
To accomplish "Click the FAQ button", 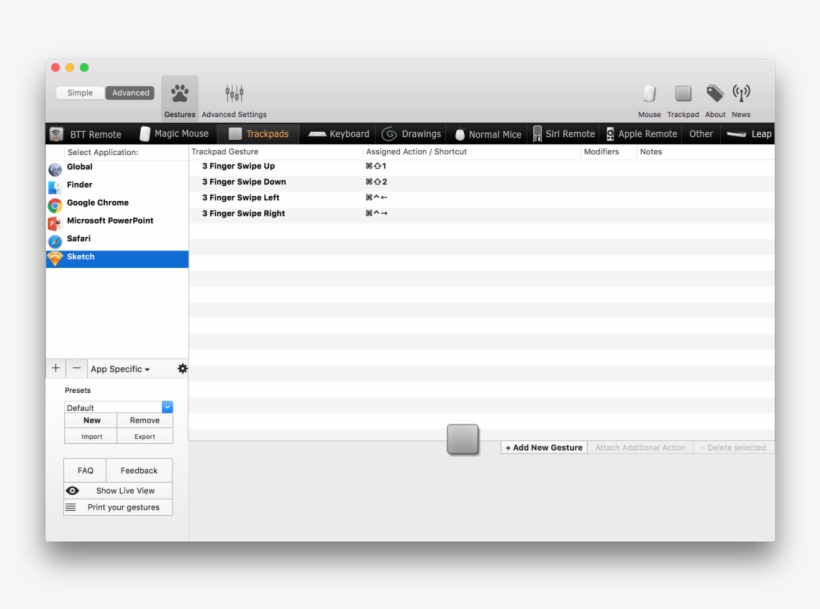I will (86, 471).
